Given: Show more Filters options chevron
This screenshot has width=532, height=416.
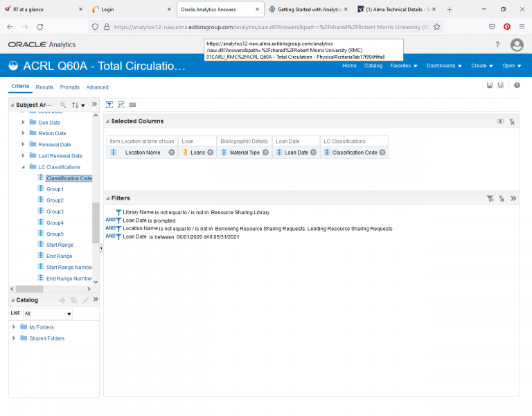Looking at the screenshot, I should point(513,198).
